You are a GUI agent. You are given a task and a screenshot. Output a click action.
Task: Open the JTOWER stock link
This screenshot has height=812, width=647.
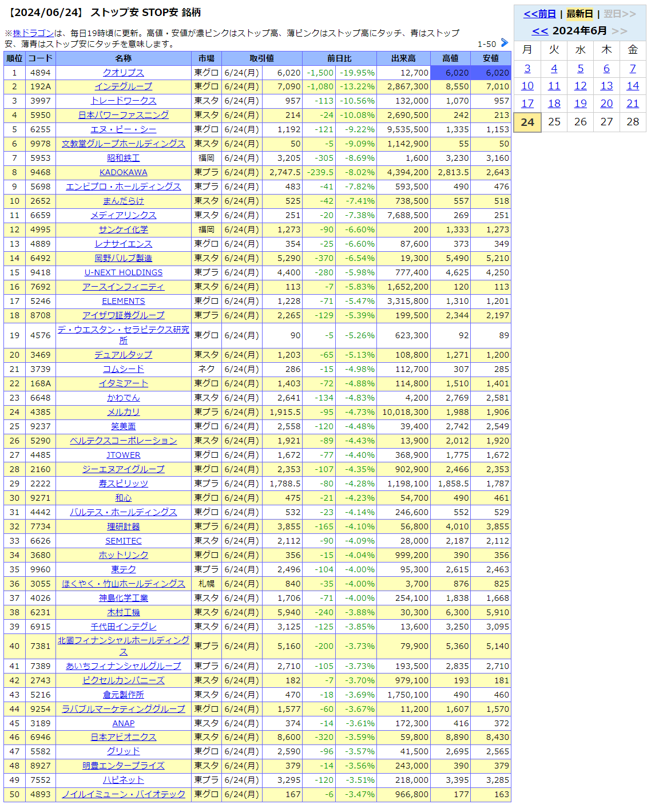point(124,455)
